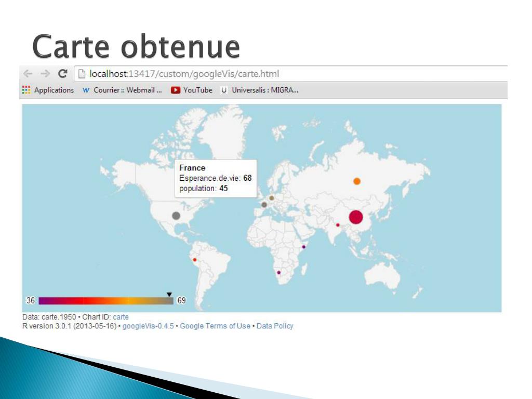
Task: Click the gray bubble on United States
Action: pos(176,216)
